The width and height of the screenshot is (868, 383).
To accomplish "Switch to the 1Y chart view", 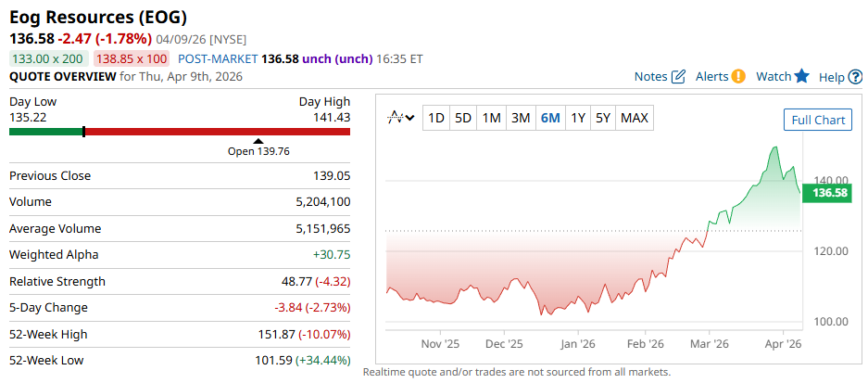I will pos(578,118).
